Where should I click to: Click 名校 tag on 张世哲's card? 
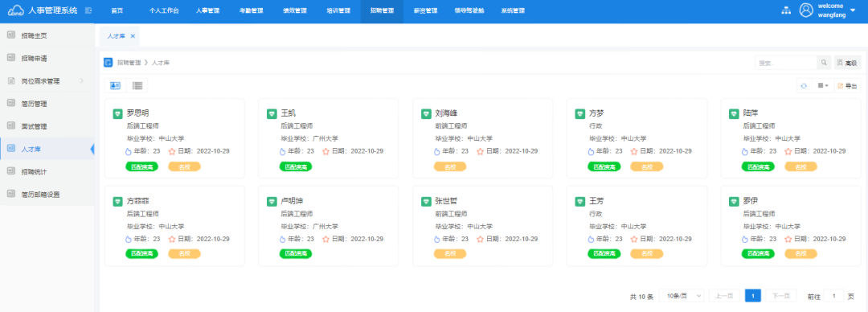tap(450, 253)
